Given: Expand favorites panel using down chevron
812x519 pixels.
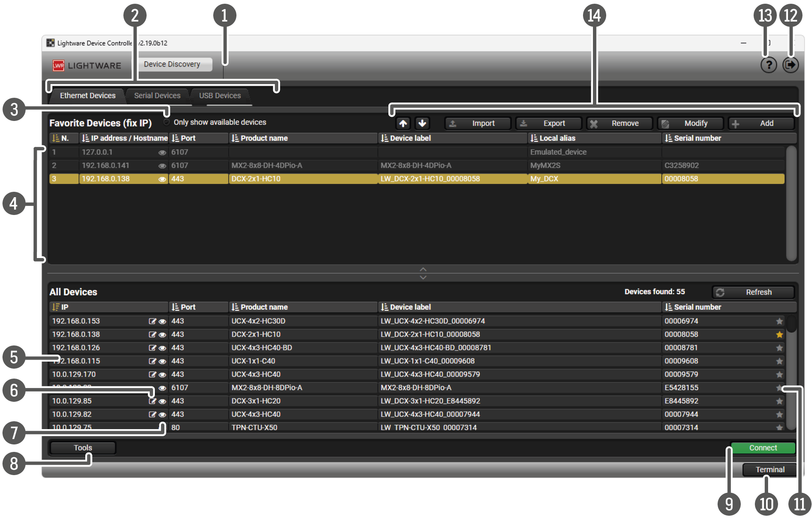Looking at the screenshot, I should click(423, 278).
